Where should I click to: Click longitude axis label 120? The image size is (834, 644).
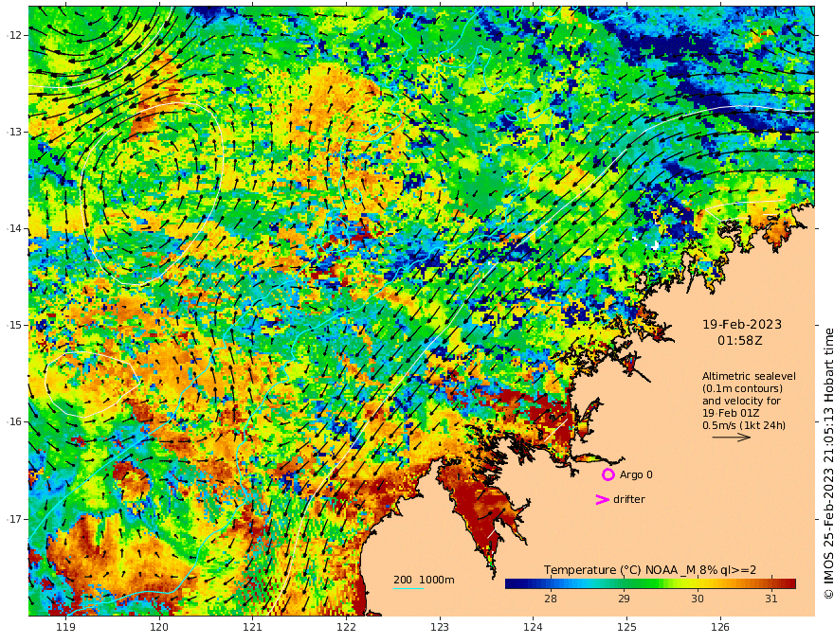[x=159, y=628]
